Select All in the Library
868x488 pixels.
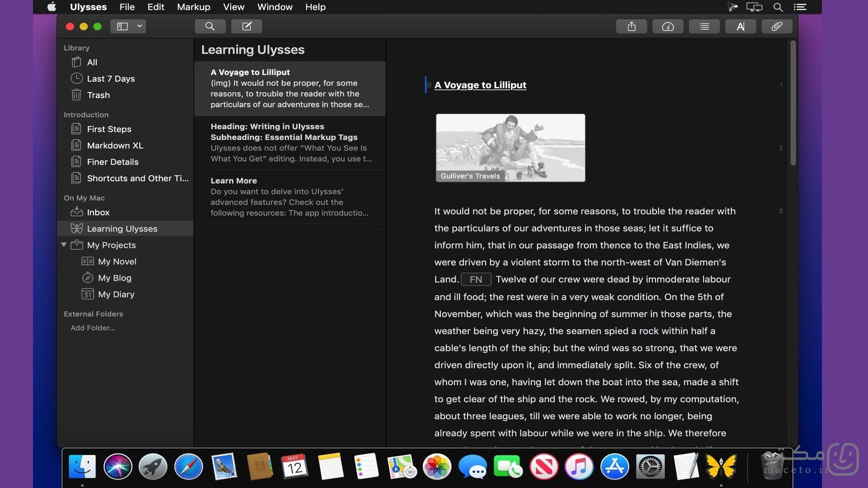coord(125,62)
